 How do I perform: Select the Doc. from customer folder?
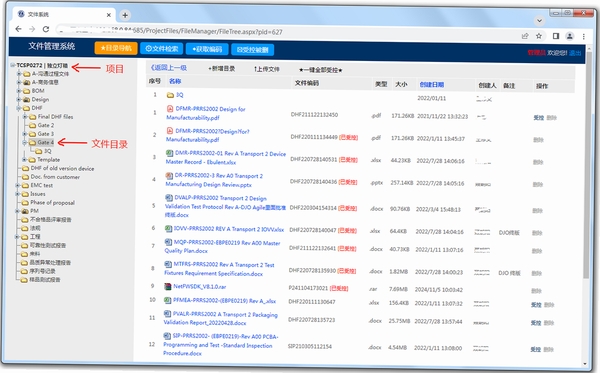(55, 177)
